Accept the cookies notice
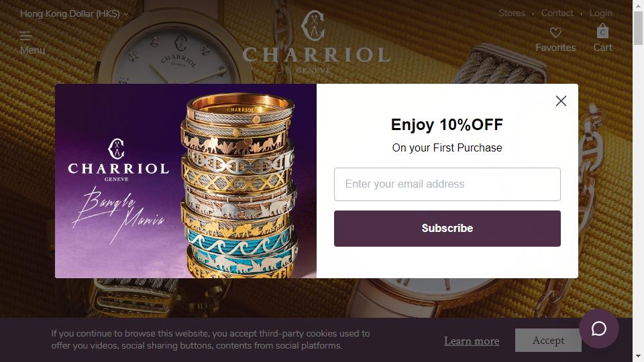The width and height of the screenshot is (644, 362). click(548, 341)
